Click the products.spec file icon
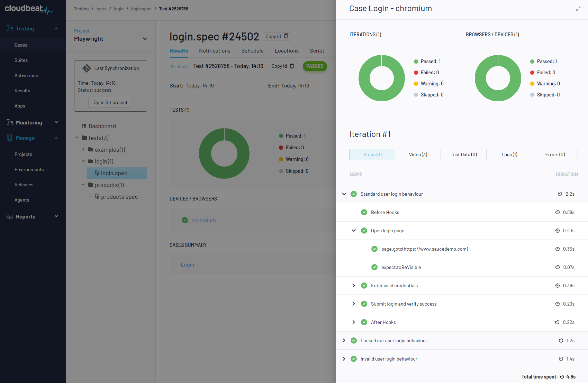588x383 pixels. tap(97, 196)
